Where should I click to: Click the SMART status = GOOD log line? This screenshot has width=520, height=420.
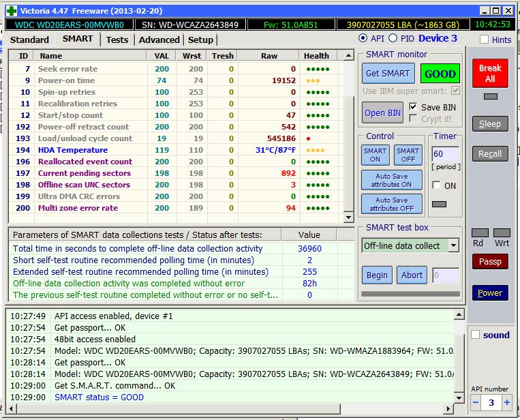click(x=99, y=397)
